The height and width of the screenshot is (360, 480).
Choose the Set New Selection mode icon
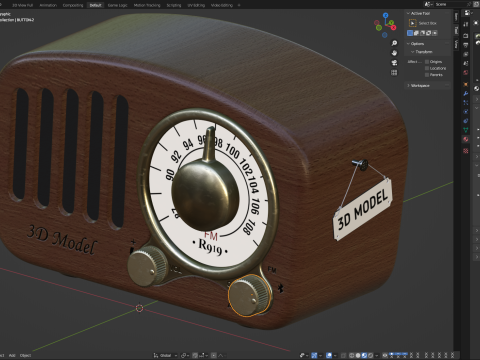410,33
